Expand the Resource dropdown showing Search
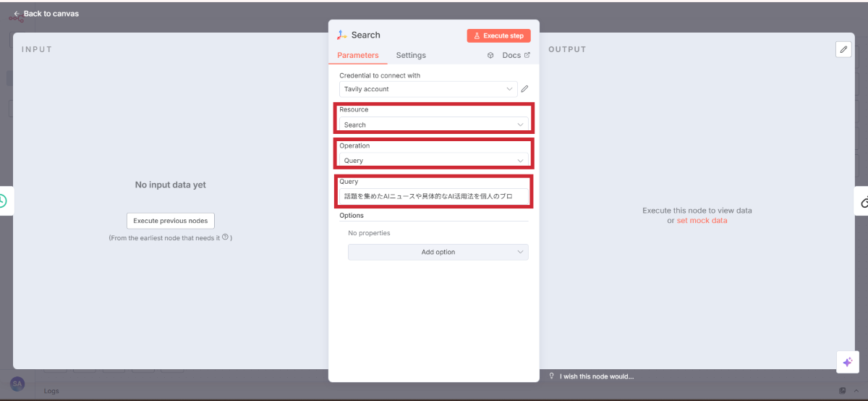Viewport: 868px width, 401px height. pyautogui.click(x=433, y=124)
